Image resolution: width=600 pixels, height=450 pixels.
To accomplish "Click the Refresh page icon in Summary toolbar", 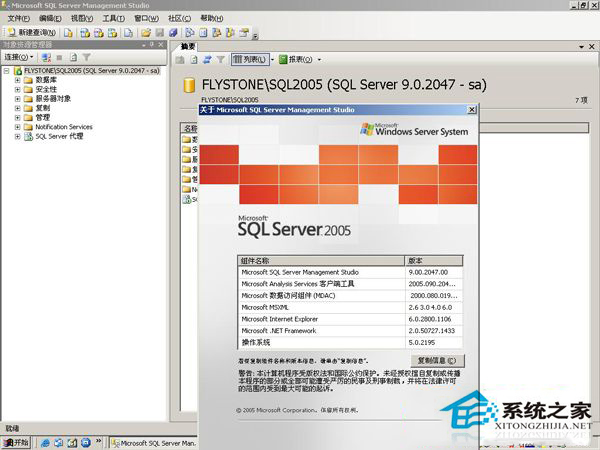I will tap(194, 60).
